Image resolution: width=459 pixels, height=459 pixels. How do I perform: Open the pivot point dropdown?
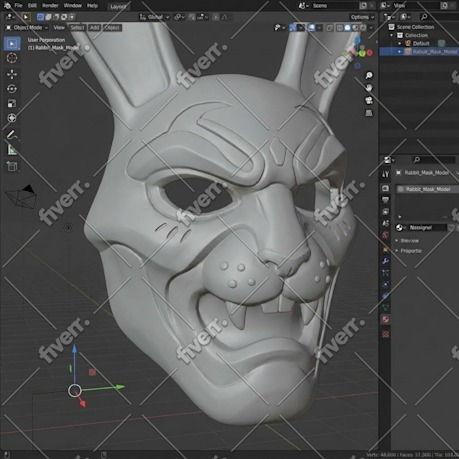pos(179,17)
